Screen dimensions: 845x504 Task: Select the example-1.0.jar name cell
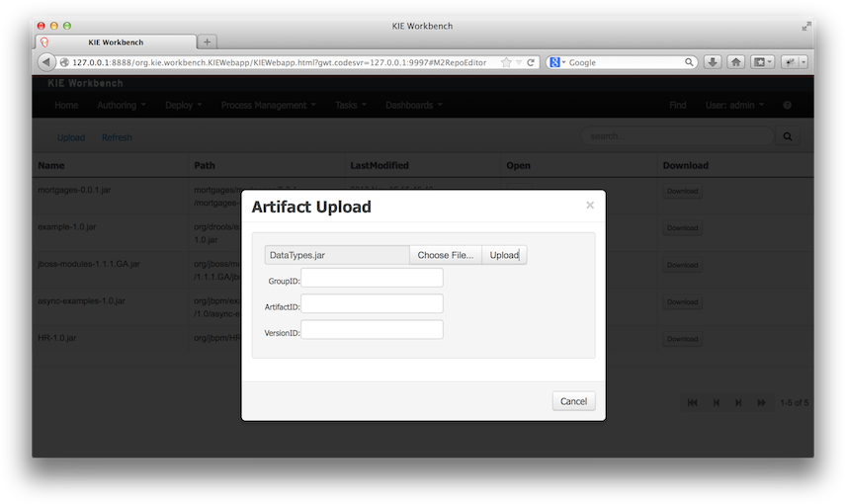(67, 227)
